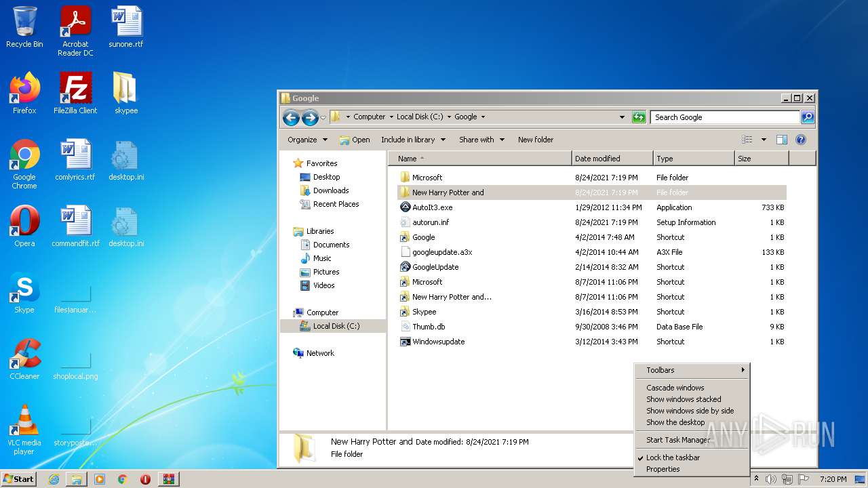Viewport: 868px width, 488px height.
Task: Click the taskbar clock showing 7:20 PM
Action: (x=833, y=479)
